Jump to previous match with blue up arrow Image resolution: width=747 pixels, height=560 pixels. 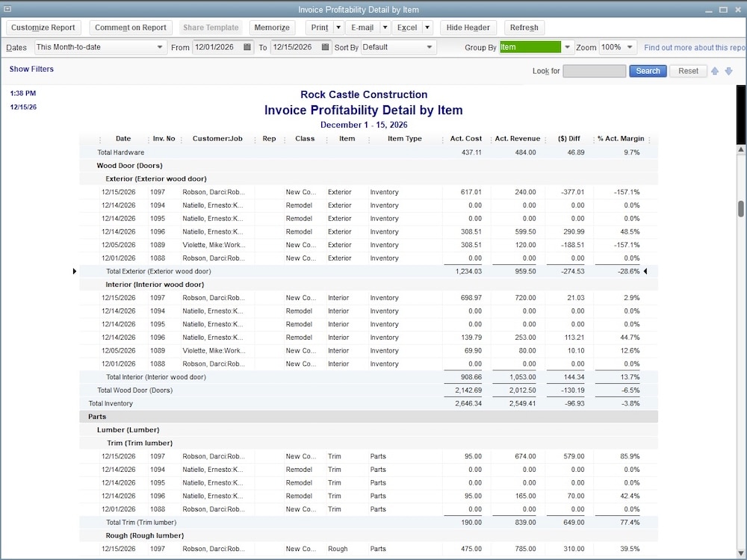tap(715, 70)
